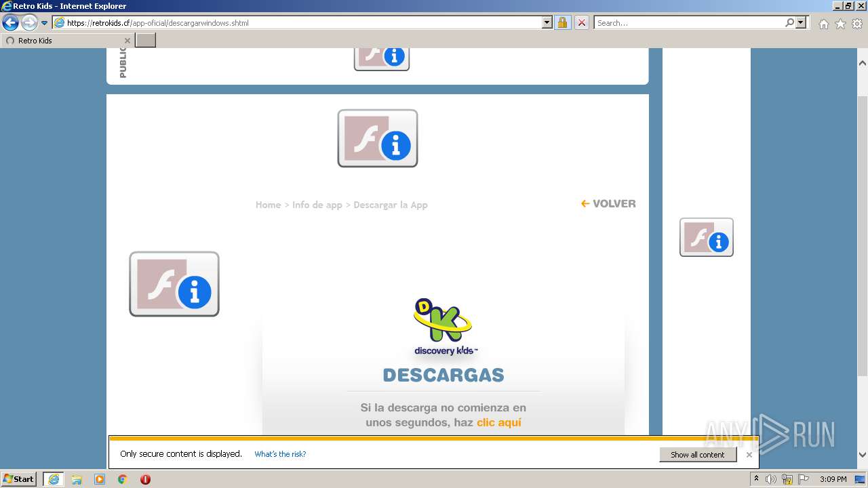The width and height of the screenshot is (868, 488).
Task: Click the Action Center flag icon
Action: 804,479
